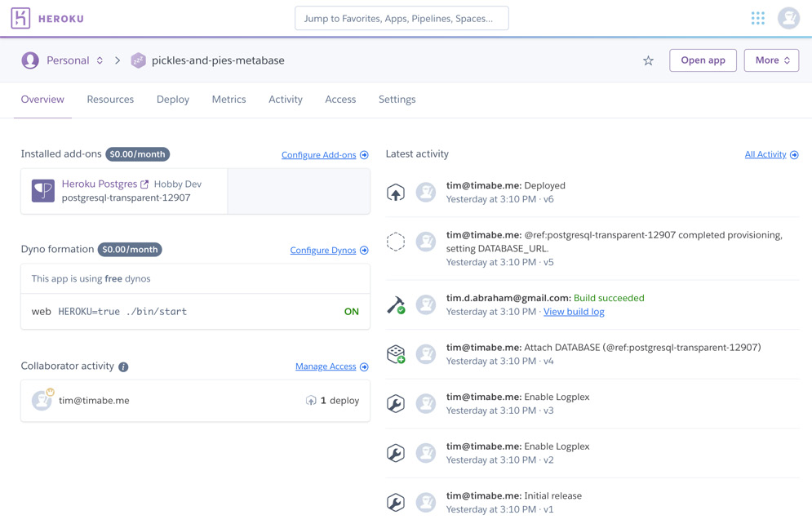The height and width of the screenshot is (524, 812).
Task: Click the Heroku Postgres add-on icon
Action: click(x=43, y=191)
